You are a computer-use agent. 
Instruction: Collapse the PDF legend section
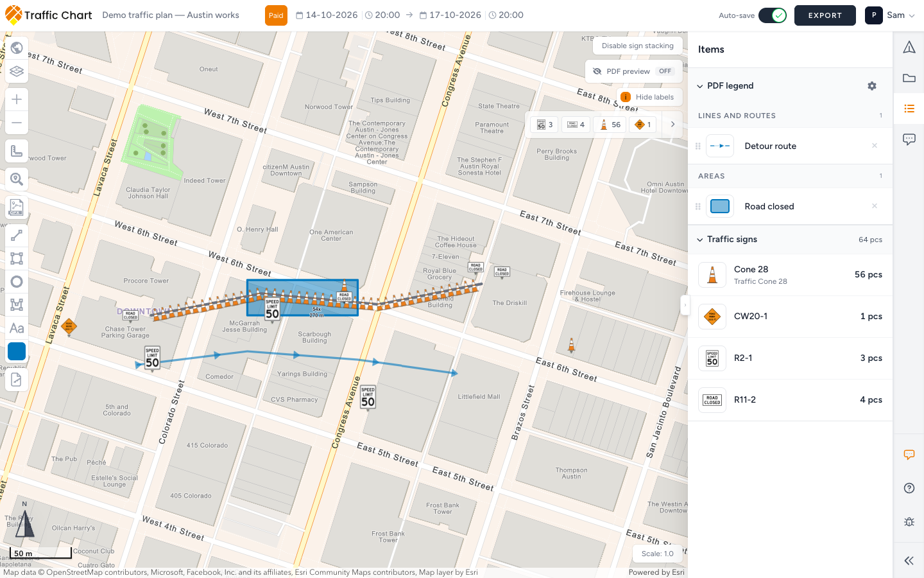[x=700, y=86]
